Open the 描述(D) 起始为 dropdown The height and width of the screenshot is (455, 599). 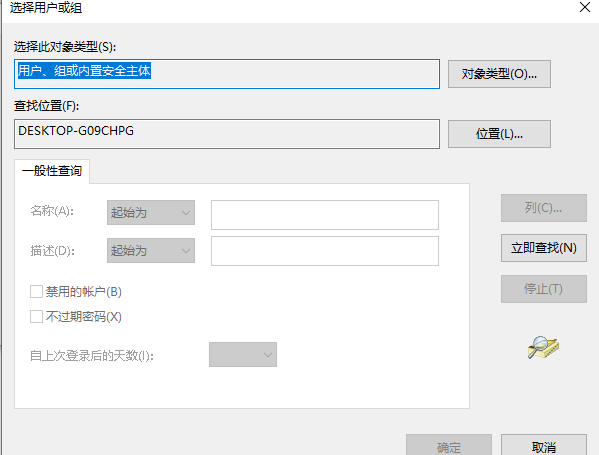coord(151,251)
